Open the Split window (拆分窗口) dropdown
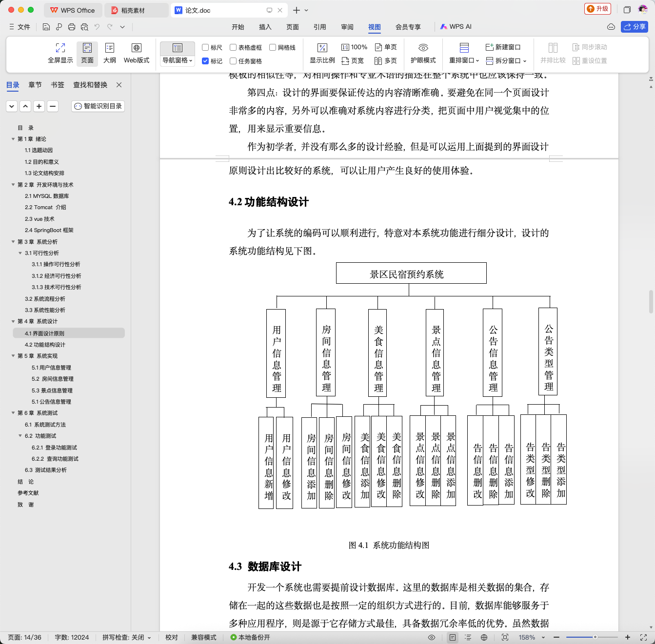 [x=506, y=61]
